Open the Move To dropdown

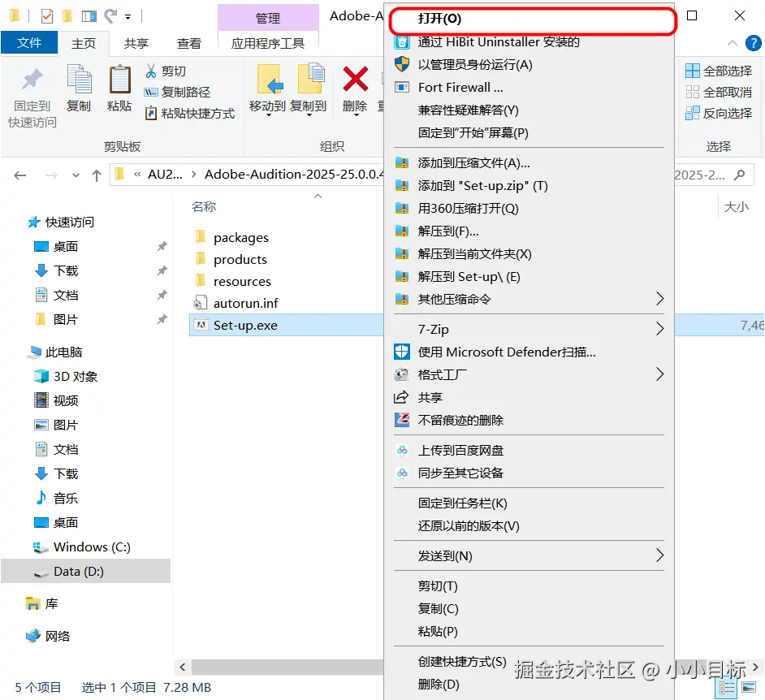tap(267, 91)
